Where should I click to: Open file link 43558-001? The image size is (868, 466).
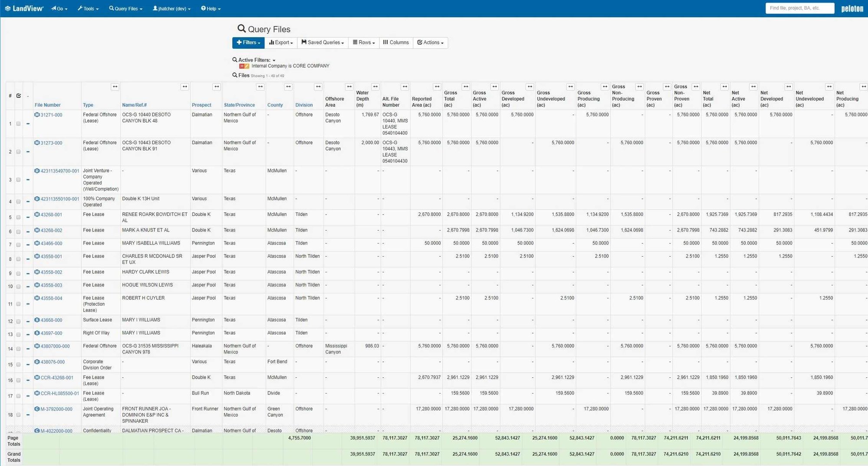coord(51,256)
